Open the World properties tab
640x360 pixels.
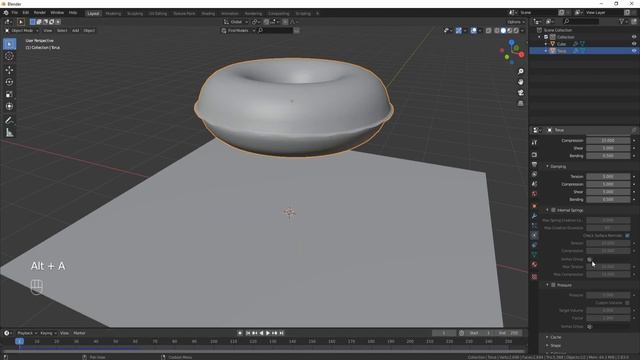(534, 194)
